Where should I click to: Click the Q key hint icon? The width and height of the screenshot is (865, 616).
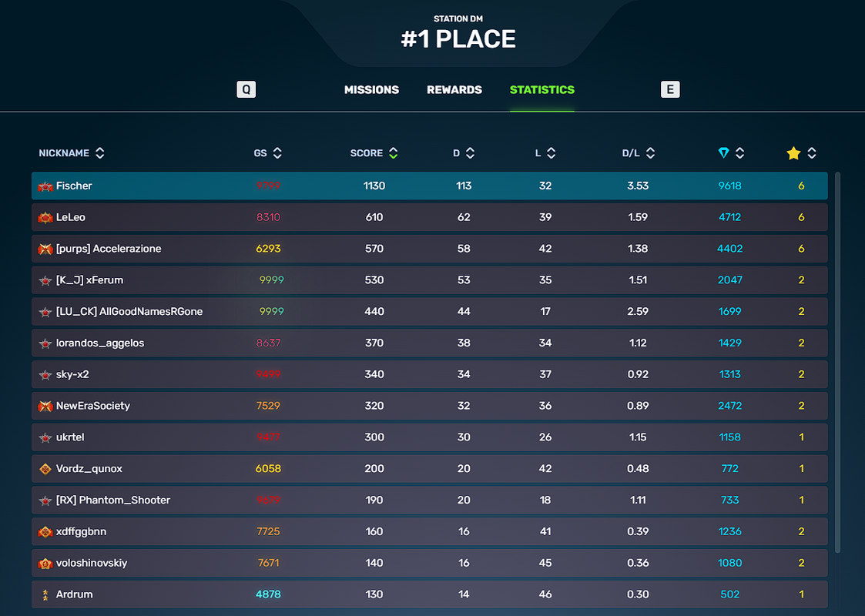[x=246, y=89]
